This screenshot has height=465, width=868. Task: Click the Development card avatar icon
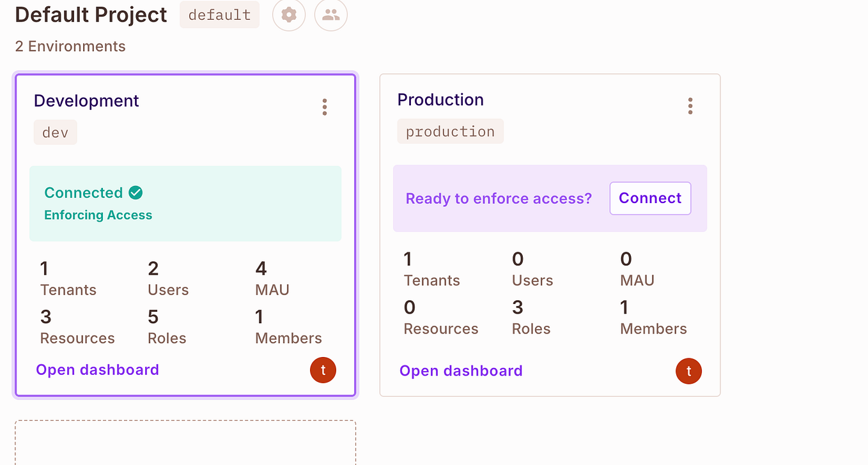tap(323, 370)
